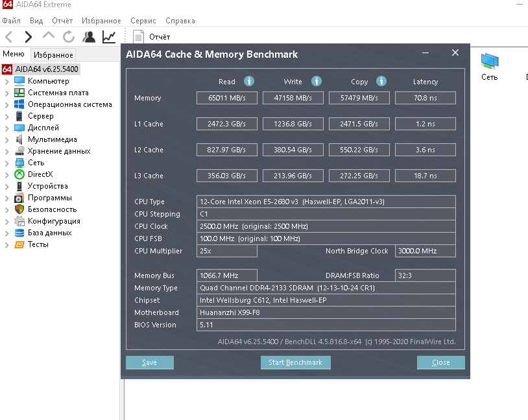This screenshot has width=528, height=420.
Task: Click the Безопасность shield icon
Action: click(x=19, y=209)
